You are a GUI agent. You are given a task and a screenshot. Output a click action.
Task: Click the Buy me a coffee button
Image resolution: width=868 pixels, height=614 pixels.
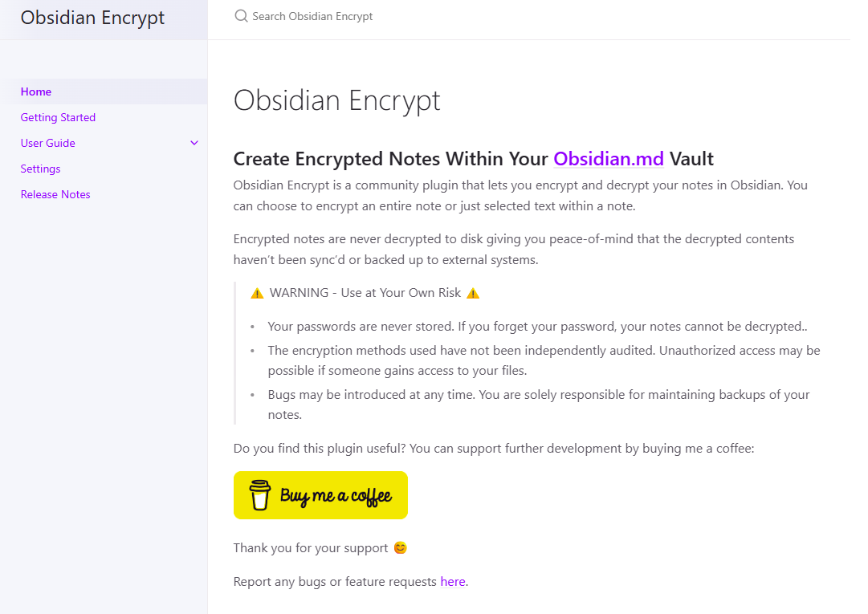(320, 495)
